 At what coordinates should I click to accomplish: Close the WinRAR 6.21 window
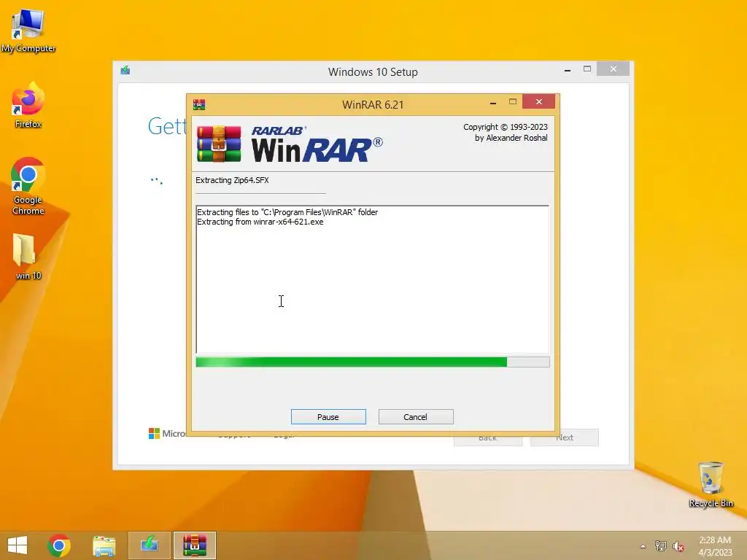tap(539, 101)
